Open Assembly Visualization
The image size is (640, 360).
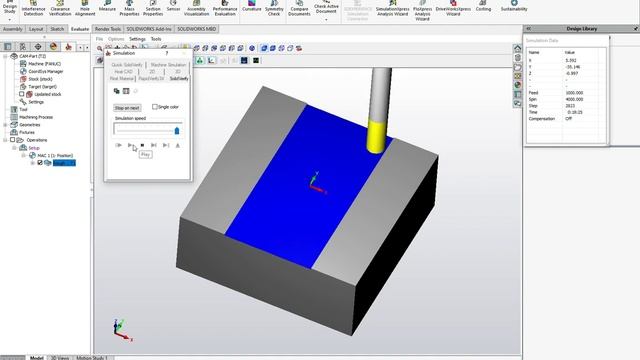pyautogui.click(x=196, y=8)
